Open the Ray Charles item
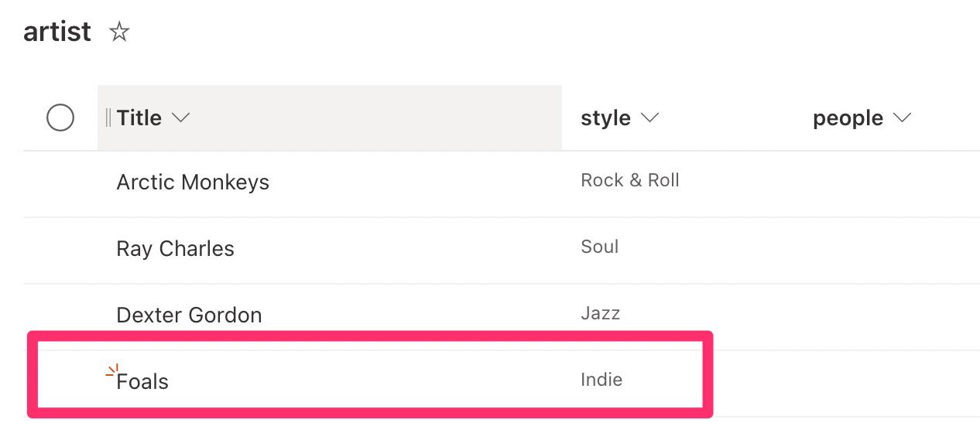 175,249
